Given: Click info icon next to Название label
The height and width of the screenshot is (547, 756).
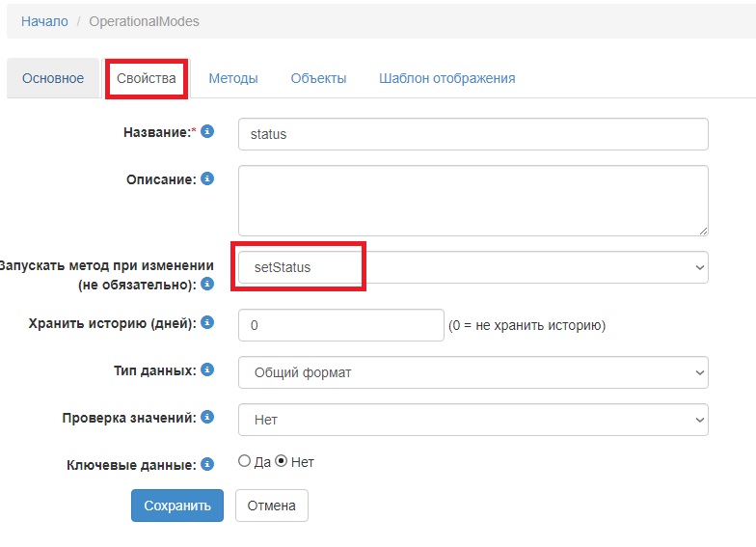Looking at the screenshot, I should pos(207,131).
